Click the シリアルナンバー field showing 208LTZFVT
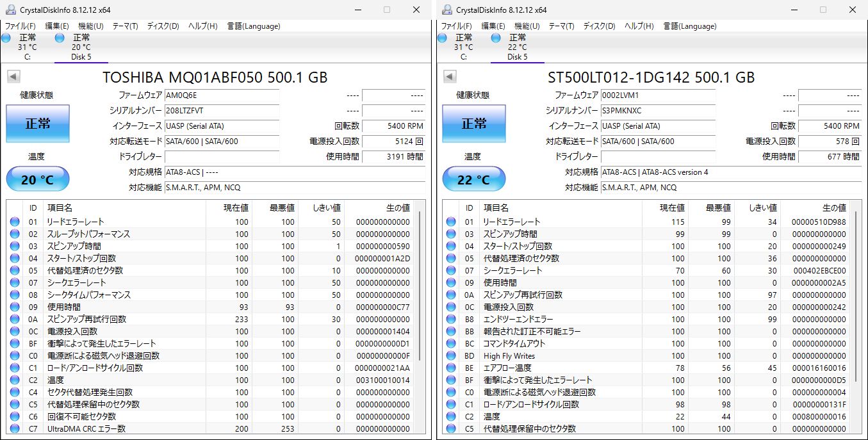The image size is (868, 440). (222, 110)
